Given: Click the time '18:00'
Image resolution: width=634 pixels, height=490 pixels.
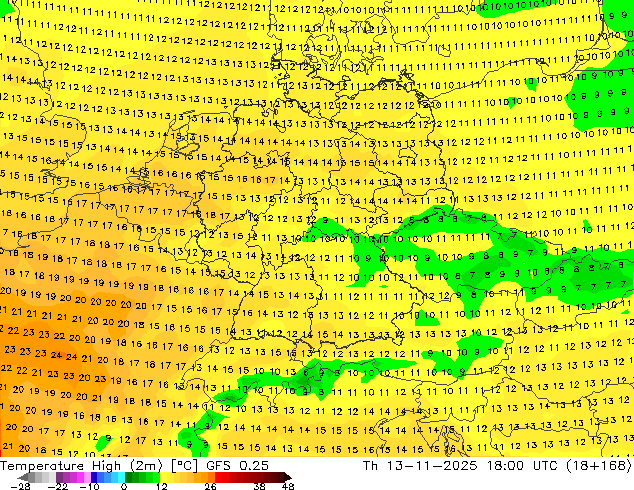Looking at the screenshot, I should click(505, 466).
